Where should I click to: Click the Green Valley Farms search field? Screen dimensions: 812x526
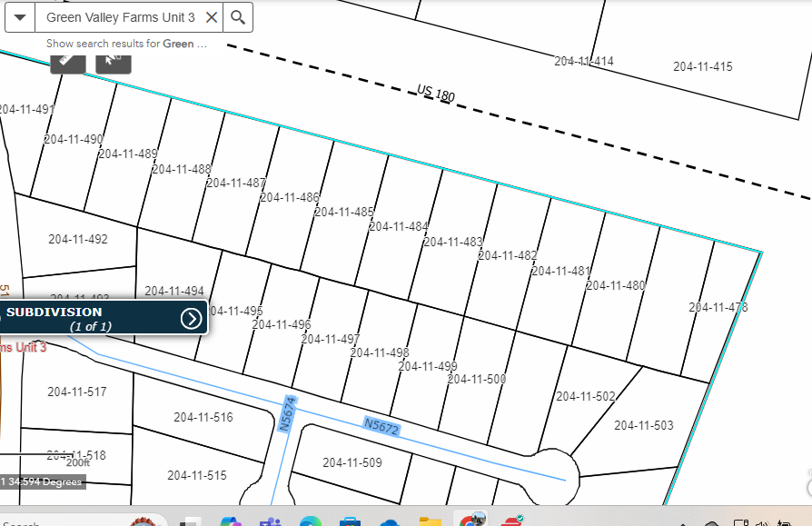point(120,17)
